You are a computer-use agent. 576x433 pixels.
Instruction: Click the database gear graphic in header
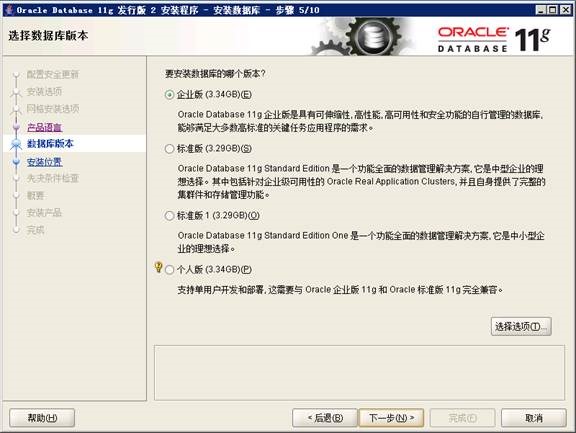coord(374,36)
